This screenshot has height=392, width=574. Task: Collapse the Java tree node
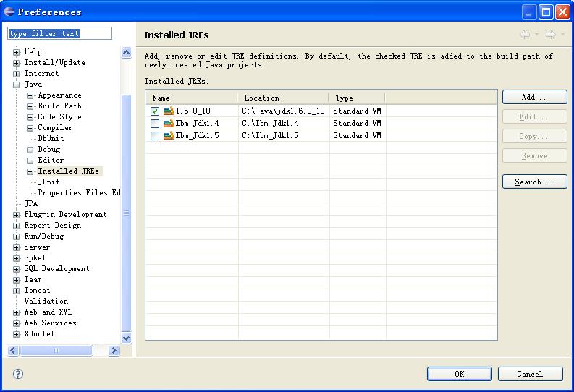pos(16,85)
